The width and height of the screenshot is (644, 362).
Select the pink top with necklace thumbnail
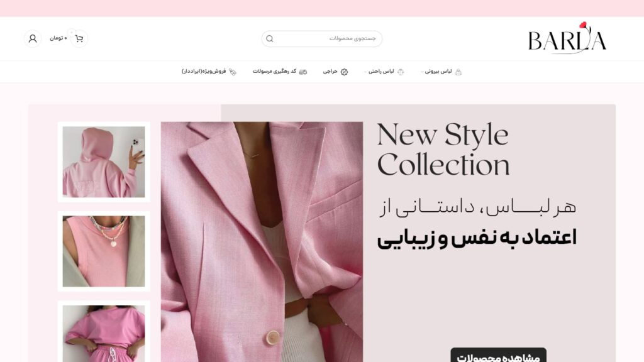pos(104,251)
